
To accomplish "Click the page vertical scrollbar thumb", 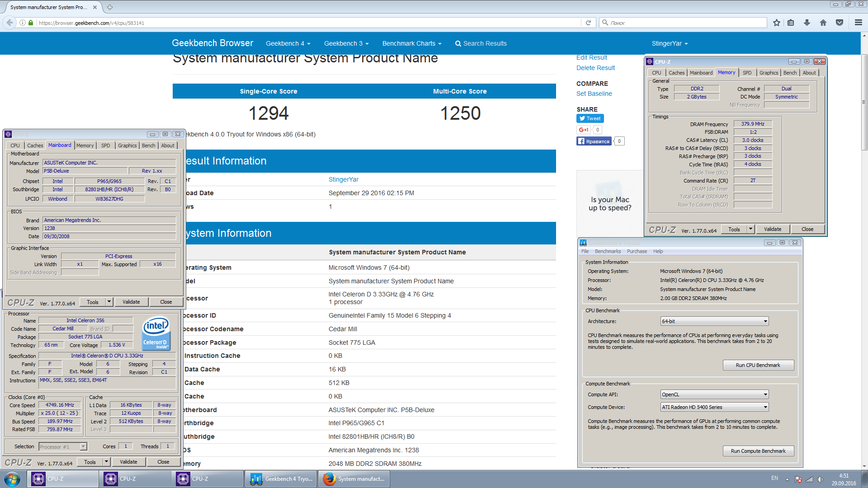I will pos(864,103).
